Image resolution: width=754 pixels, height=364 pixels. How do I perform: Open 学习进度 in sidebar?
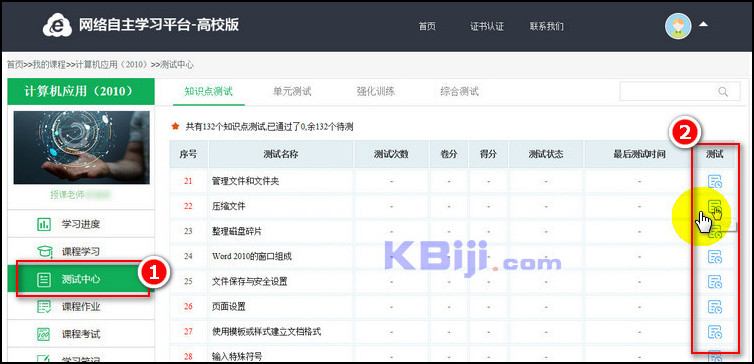81,224
